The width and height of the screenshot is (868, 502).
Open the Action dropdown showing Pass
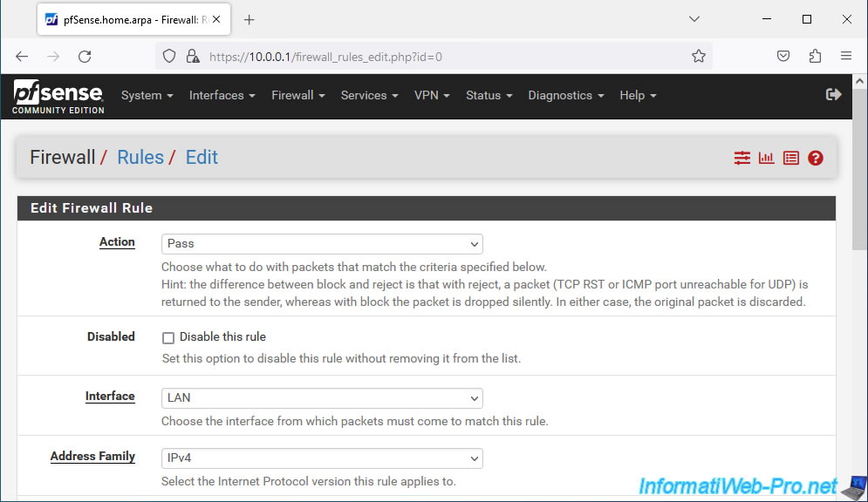point(322,244)
